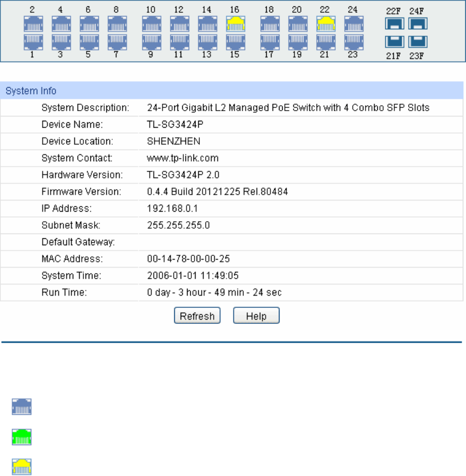Click the blue port legend icon
This screenshot has height=476, width=466.
22,407
